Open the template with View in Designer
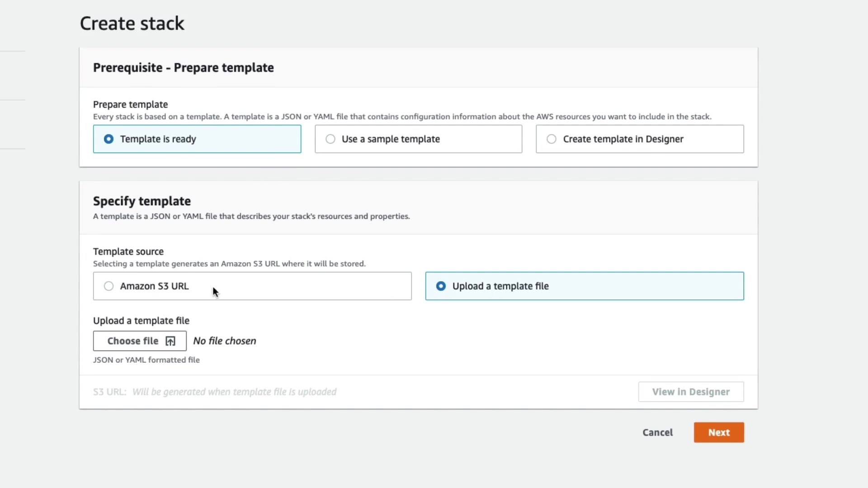Viewport: 868px width, 488px height. [691, 392]
